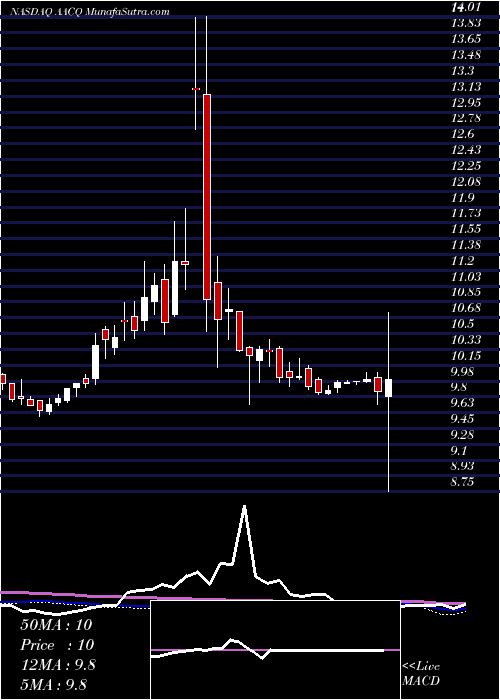Click the 12.25 price axis label

click(466, 166)
